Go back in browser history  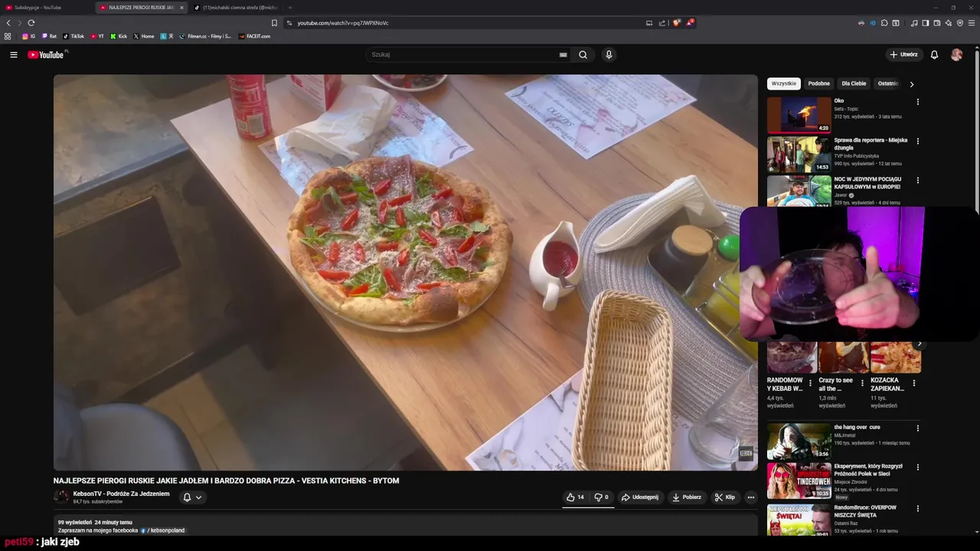[x=8, y=23]
